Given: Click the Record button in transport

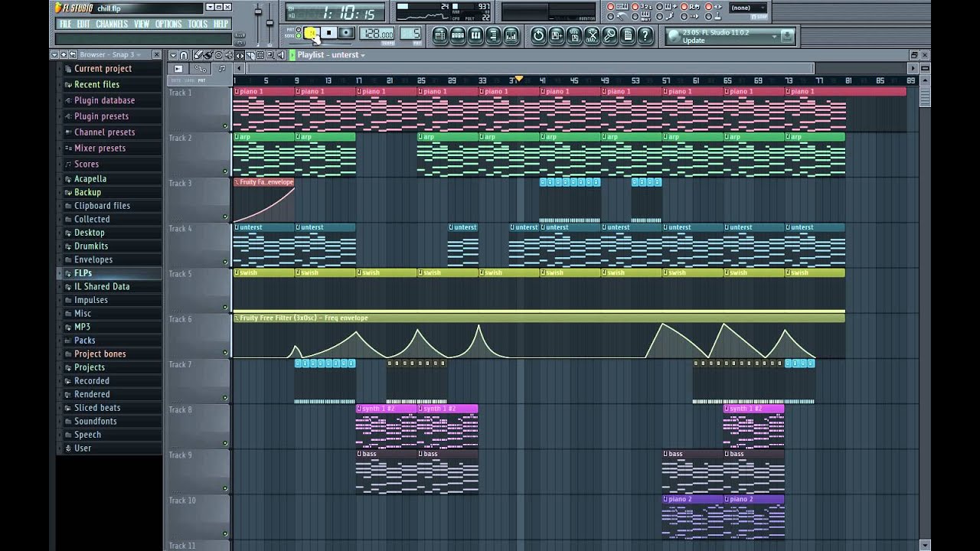Looking at the screenshot, I should [x=345, y=33].
